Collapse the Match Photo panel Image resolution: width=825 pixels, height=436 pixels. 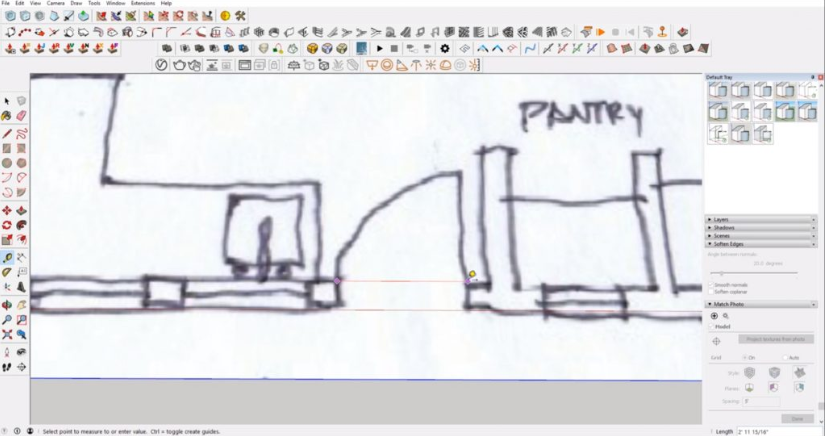(x=761, y=304)
